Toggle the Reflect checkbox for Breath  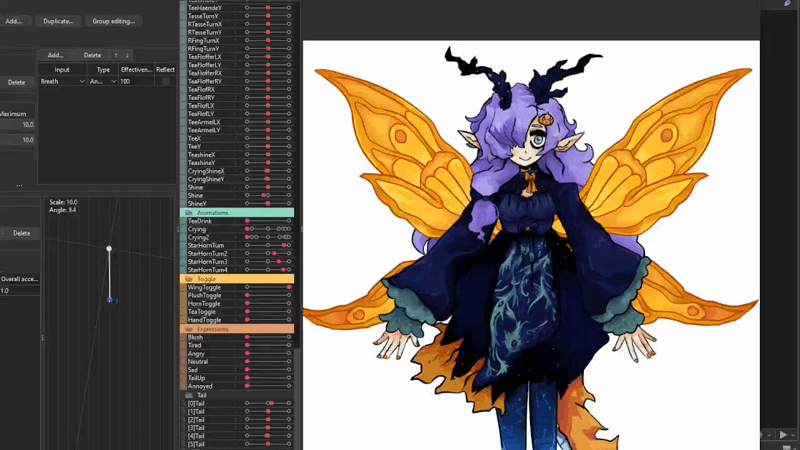point(165,81)
